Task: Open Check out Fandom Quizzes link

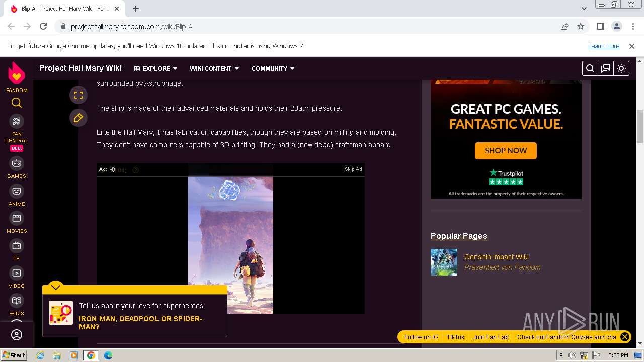Action: click(x=567, y=337)
